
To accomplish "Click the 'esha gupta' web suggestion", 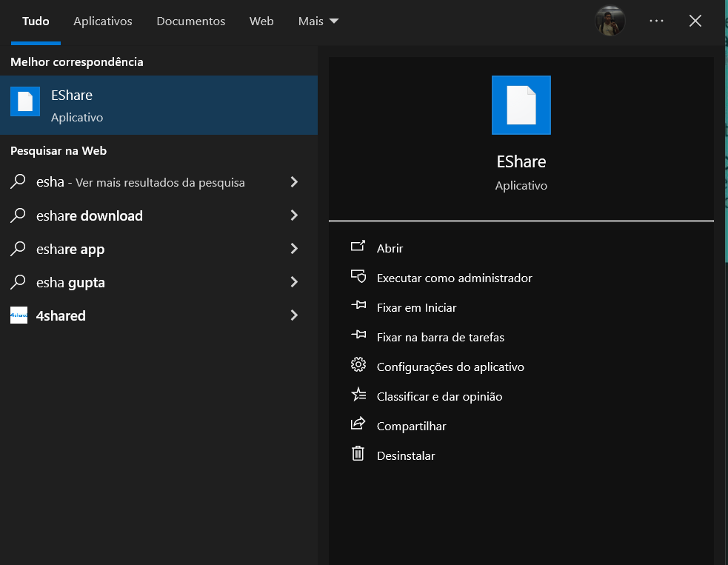I will (x=158, y=282).
